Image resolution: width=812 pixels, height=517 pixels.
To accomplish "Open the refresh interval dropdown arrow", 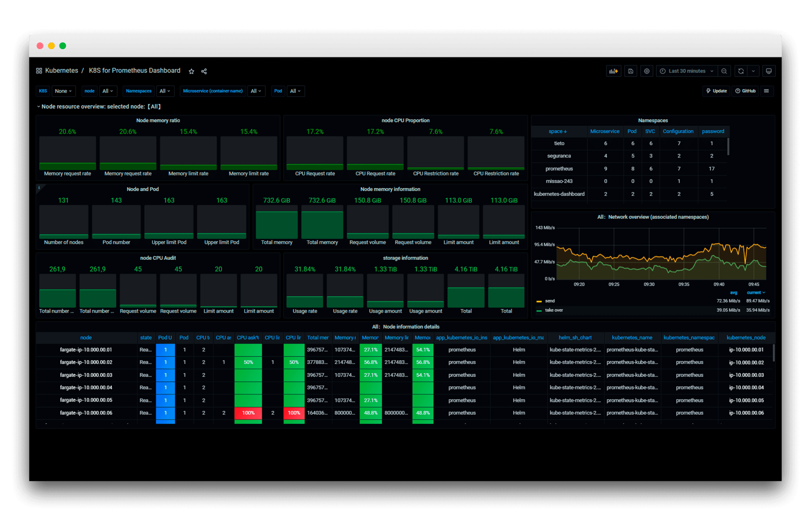I will click(753, 71).
